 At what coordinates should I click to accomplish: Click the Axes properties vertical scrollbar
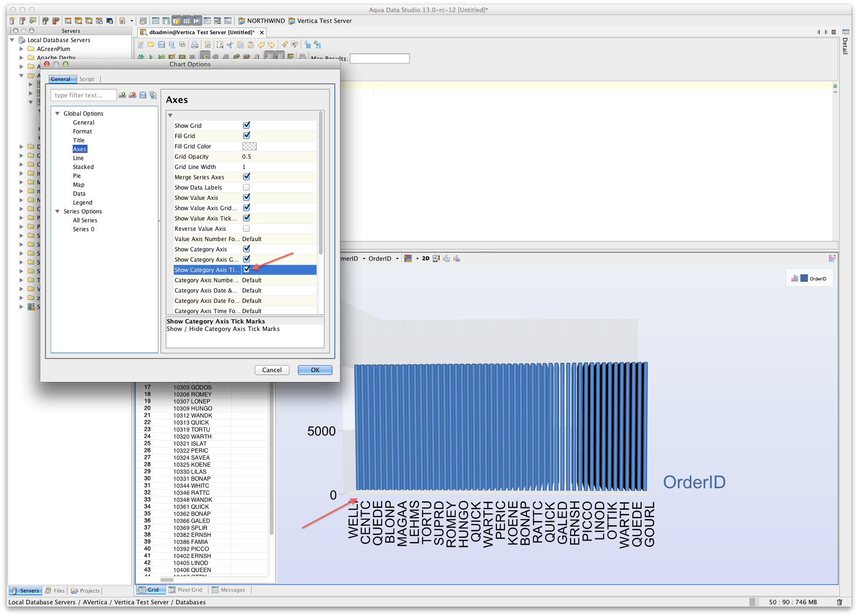[321, 183]
